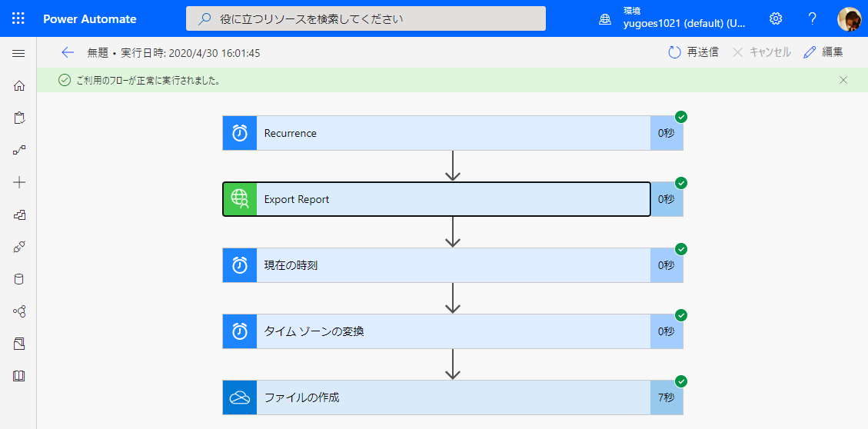
Task: Expand the 現在の時刻 action step
Action: coord(453,265)
